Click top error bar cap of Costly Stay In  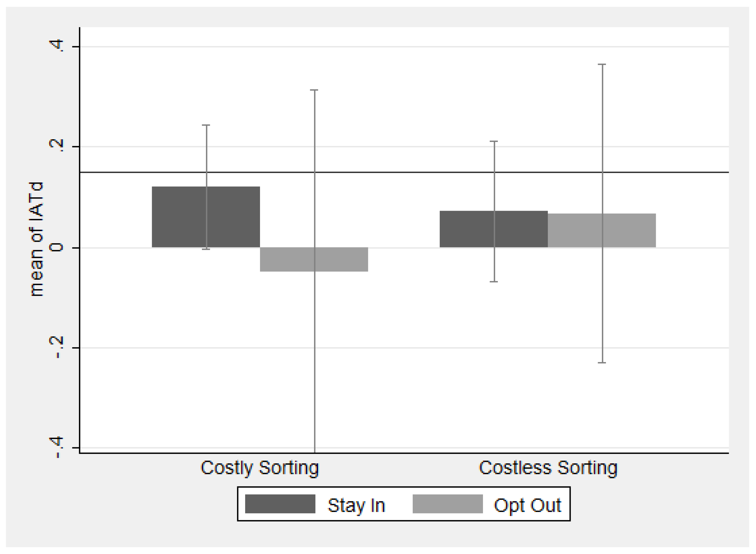click(206, 125)
